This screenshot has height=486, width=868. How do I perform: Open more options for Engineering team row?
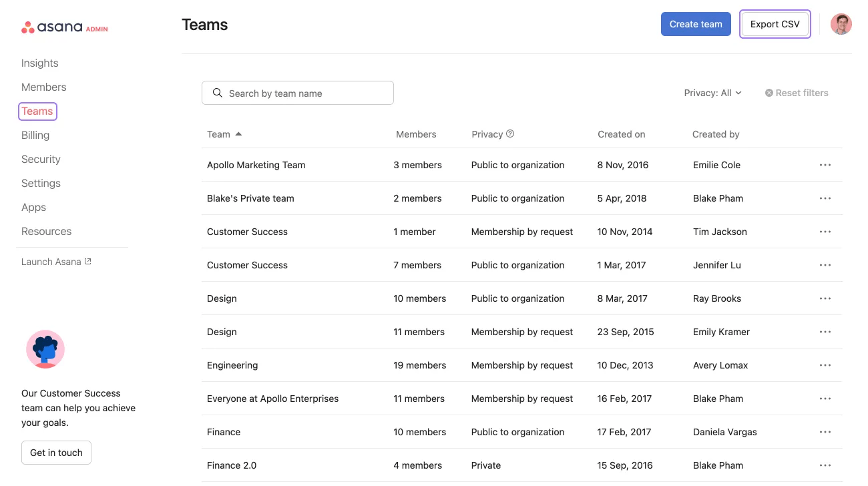pos(825,365)
